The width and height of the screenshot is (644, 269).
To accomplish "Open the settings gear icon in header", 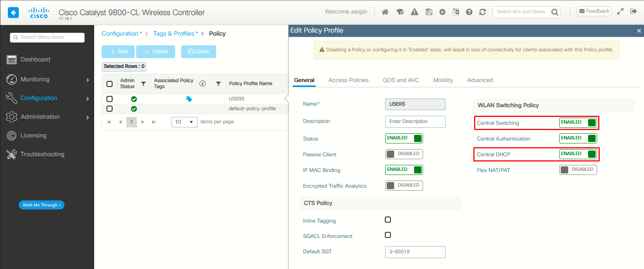I will (442, 12).
